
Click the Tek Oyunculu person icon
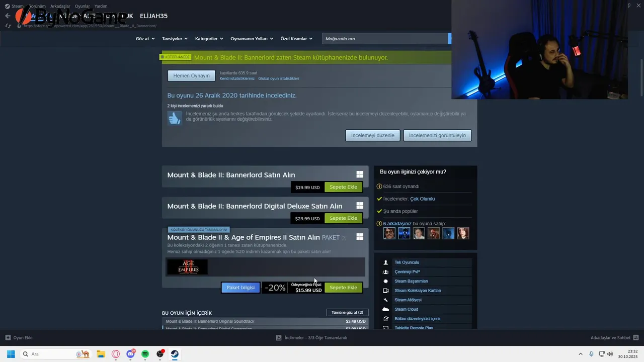[x=386, y=262]
